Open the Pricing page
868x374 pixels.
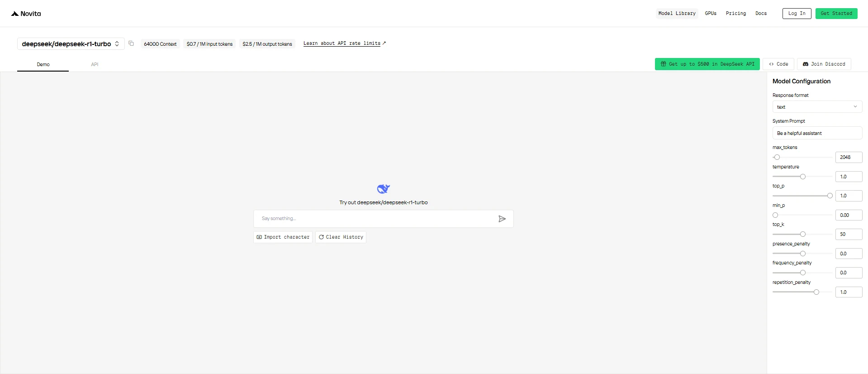click(736, 14)
